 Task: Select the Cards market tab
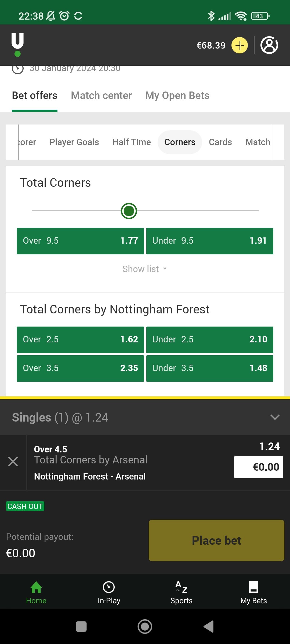coord(220,142)
